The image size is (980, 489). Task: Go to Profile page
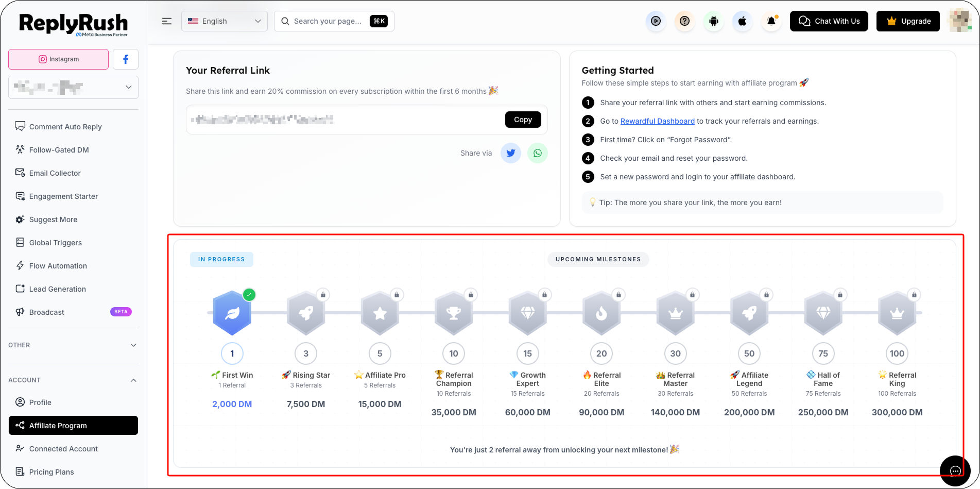coord(73,402)
